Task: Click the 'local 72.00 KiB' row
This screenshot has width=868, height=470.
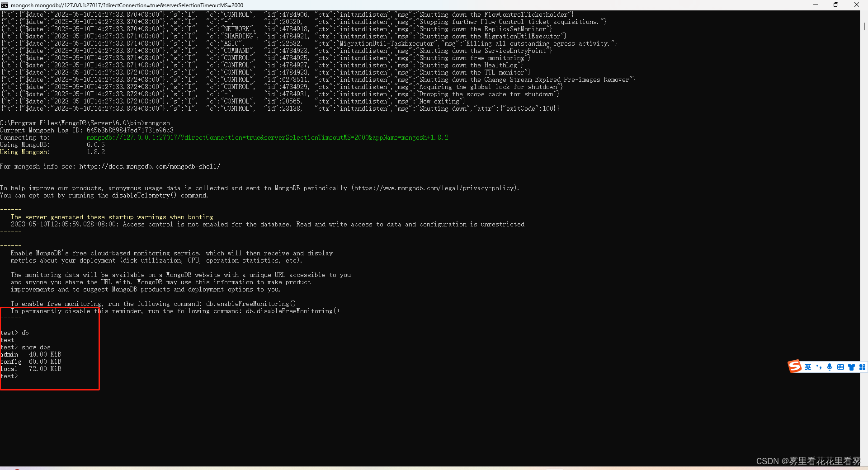Action: (31, 369)
